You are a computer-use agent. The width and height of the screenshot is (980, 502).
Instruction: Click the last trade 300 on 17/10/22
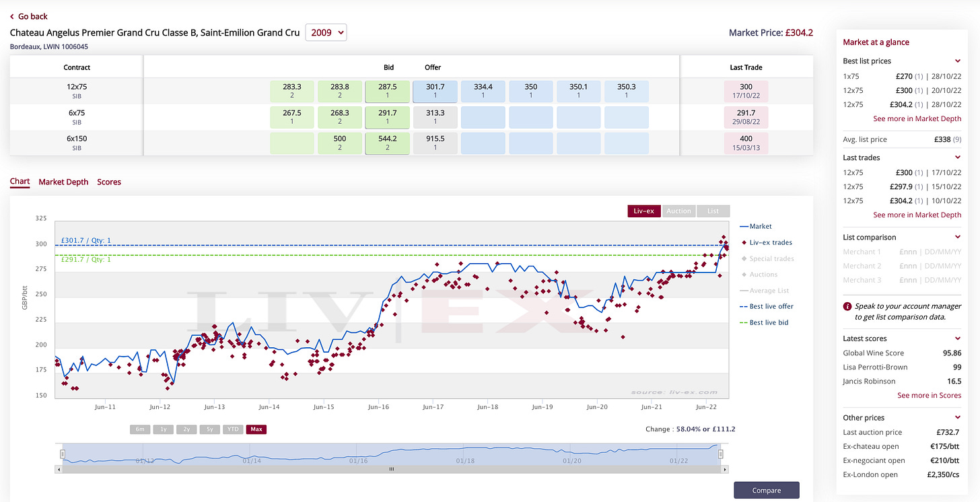click(746, 92)
